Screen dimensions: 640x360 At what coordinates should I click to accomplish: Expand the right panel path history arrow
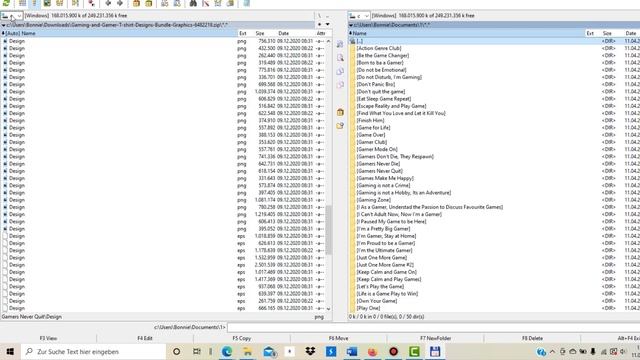tap(351, 25)
